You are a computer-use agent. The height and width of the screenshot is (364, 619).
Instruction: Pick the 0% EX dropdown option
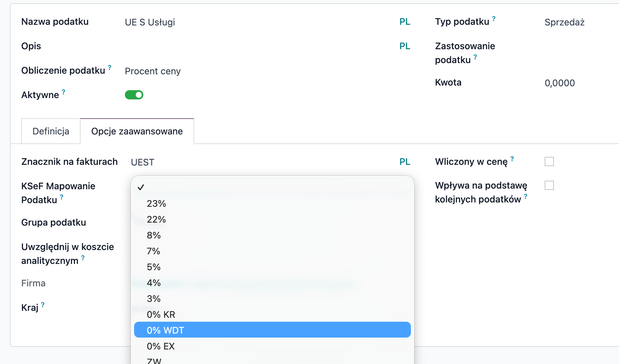coord(272,346)
